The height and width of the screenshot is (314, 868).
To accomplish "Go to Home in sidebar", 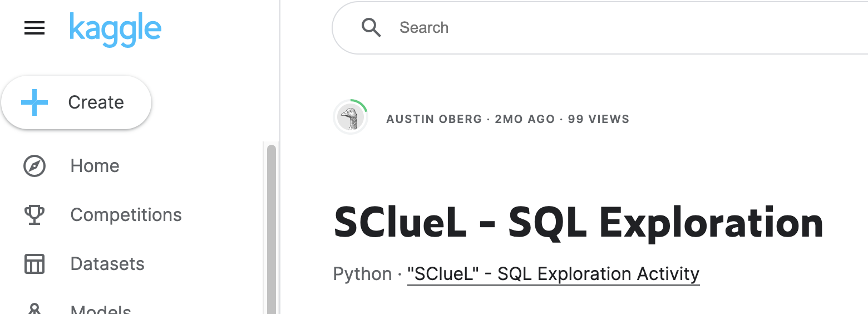I will point(95,166).
